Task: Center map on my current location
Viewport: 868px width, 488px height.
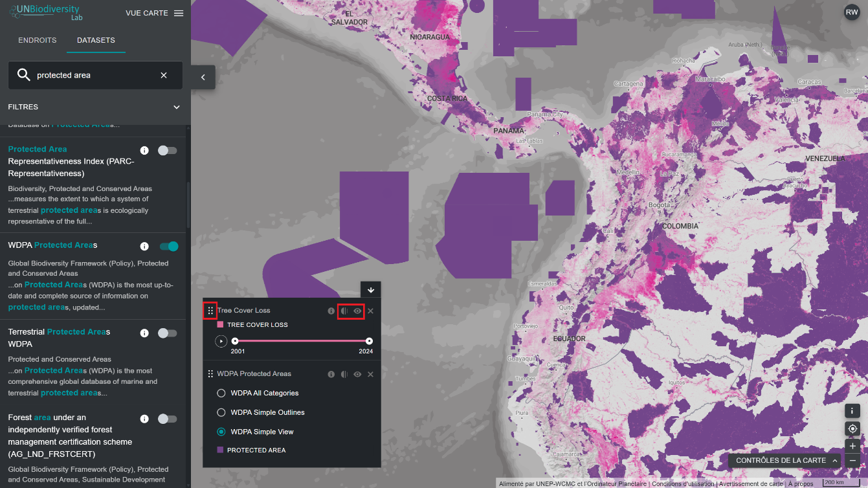Action: (x=852, y=428)
